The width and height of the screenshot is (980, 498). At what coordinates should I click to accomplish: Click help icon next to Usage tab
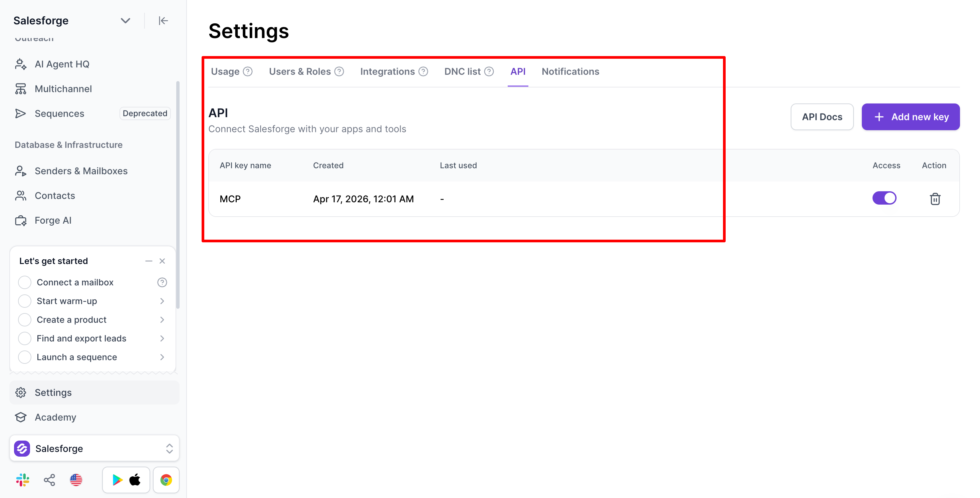(248, 71)
